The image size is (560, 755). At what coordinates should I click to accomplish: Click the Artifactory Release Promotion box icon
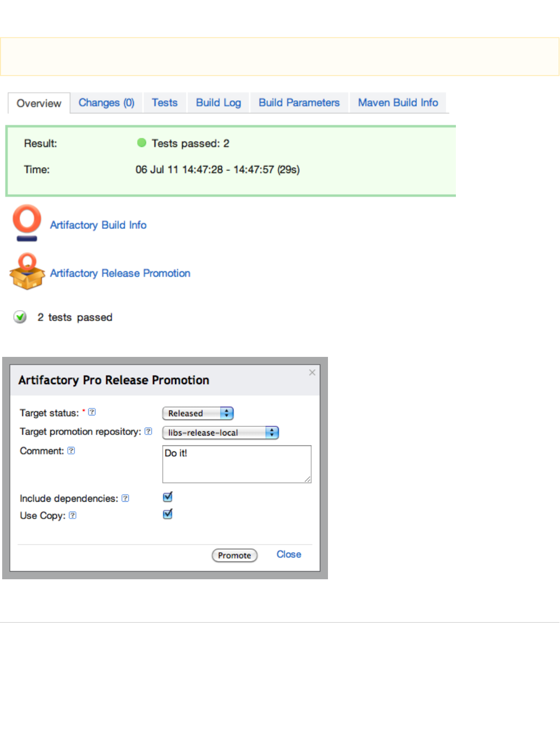pos(27,271)
